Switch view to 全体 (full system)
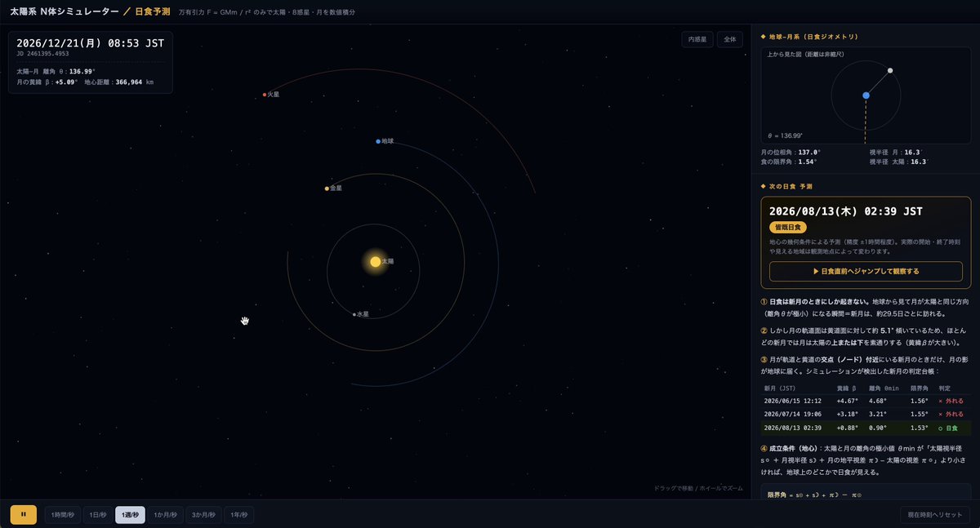Screen dimensions: 980x528 [x=730, y=39]
